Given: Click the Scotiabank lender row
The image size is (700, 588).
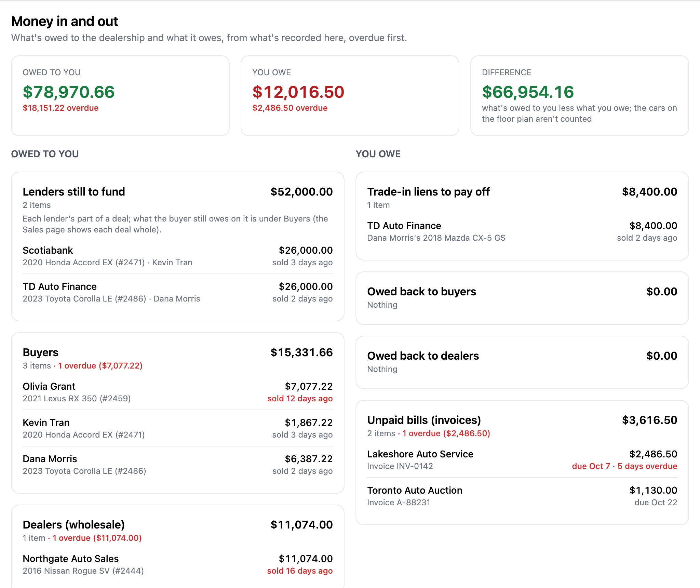Looking at the screenshot, I should pos(177,256).
